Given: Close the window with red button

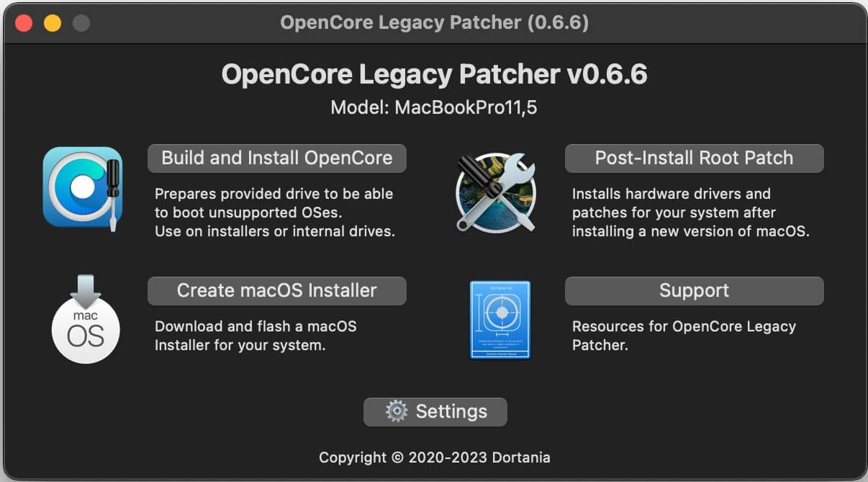Looking at the screenshot, I should 24,23.
